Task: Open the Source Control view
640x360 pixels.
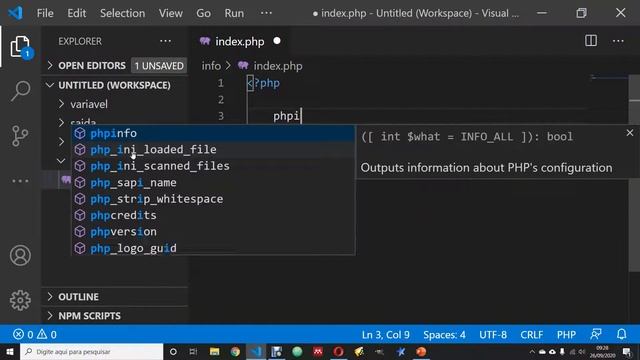Action: 20,136
